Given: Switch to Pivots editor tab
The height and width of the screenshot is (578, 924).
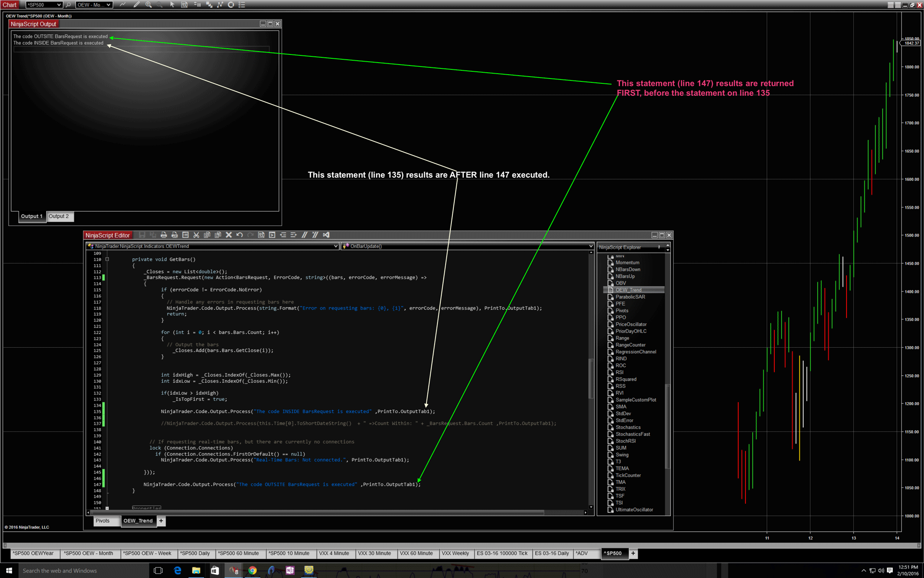Looking at the screenshot, I should point(103,521).
